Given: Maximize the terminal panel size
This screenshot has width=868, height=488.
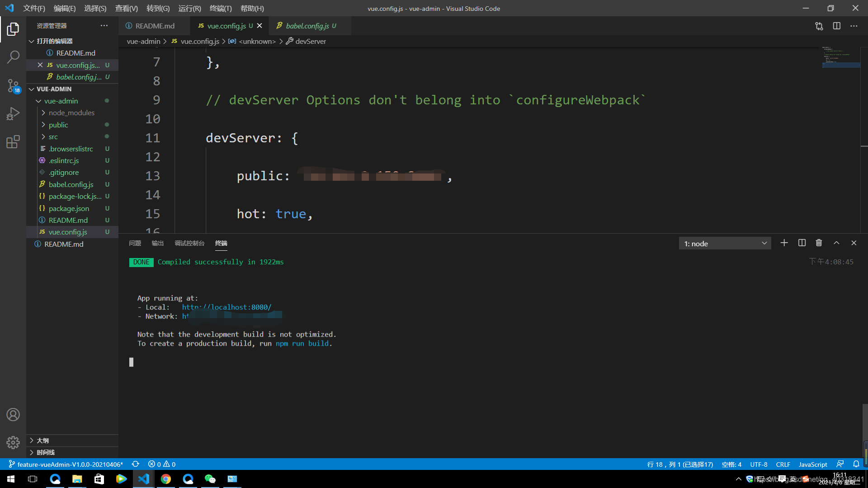Looking at the screenshot, I should (836, 243).
